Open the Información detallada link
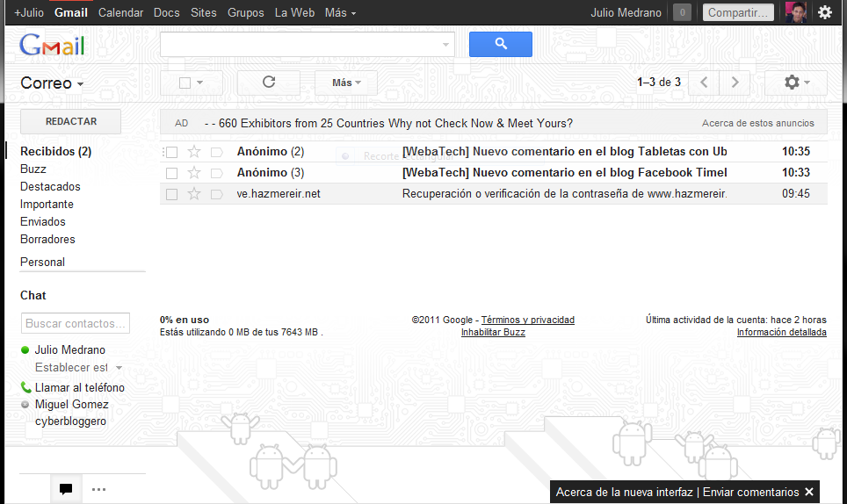Viewport: 847px width, 504px height. tap(782, 332)
